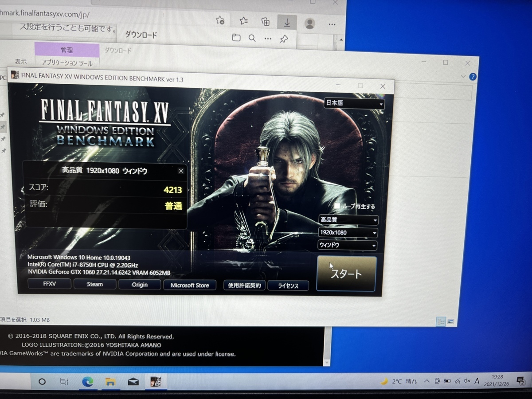Open the 使用許諾契約 agreement button
Screen dimensions: 532x399
click(x=244, y=285)
